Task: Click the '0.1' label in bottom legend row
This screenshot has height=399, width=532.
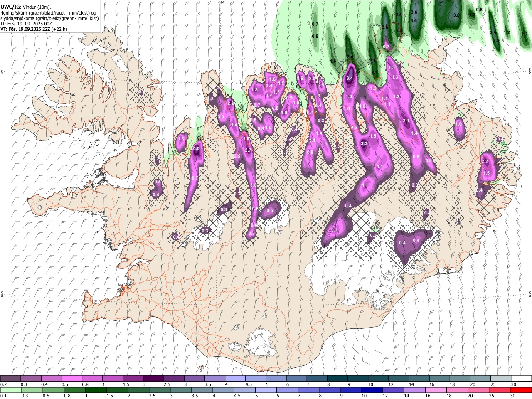Action: 3,396
